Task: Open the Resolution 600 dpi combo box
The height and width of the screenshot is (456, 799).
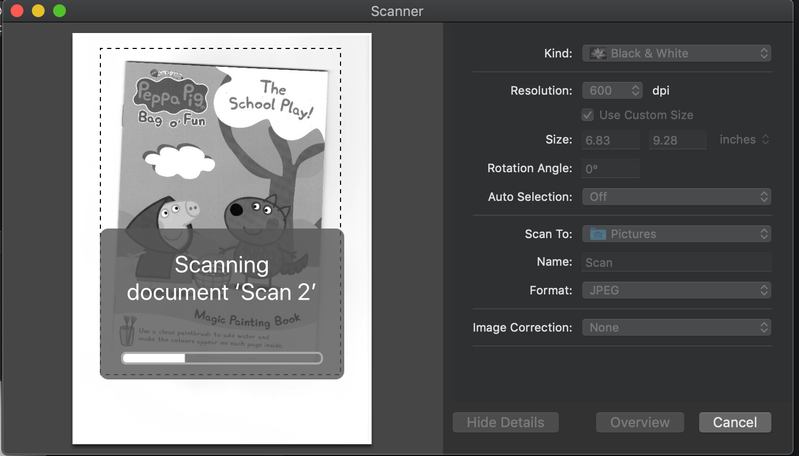Action: 612,91
